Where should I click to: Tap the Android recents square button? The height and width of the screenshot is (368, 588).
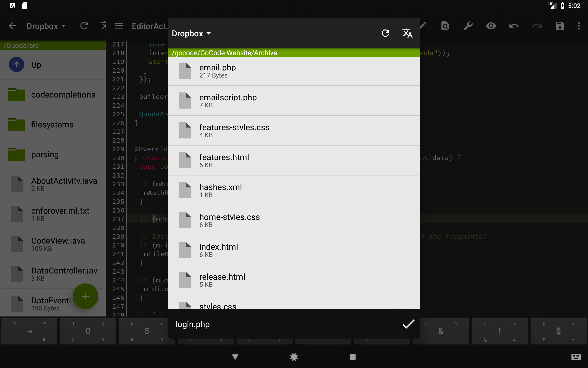(353, 357)
